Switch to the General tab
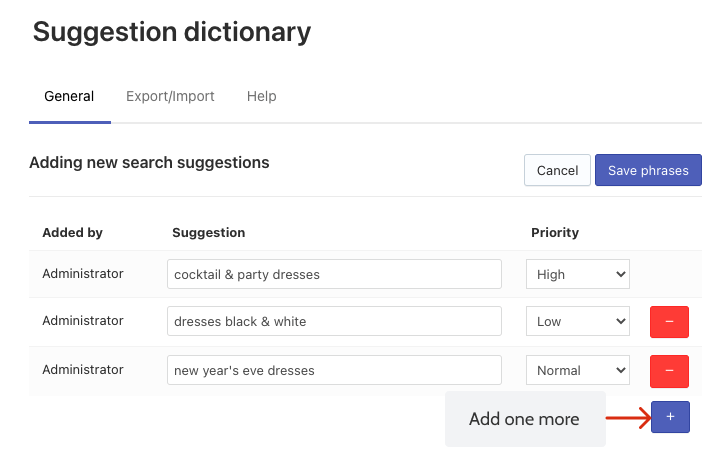Screen dimensions: 727x452 tap(69, 96)
